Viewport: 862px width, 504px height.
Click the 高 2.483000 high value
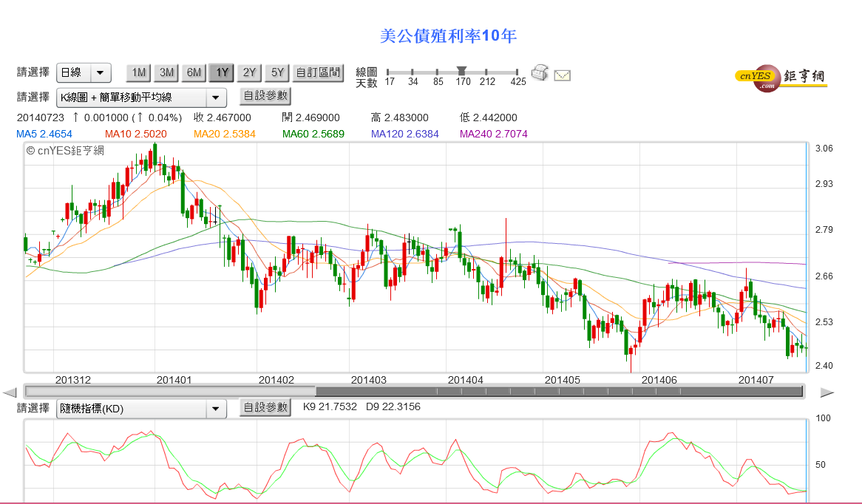point(400,118)
